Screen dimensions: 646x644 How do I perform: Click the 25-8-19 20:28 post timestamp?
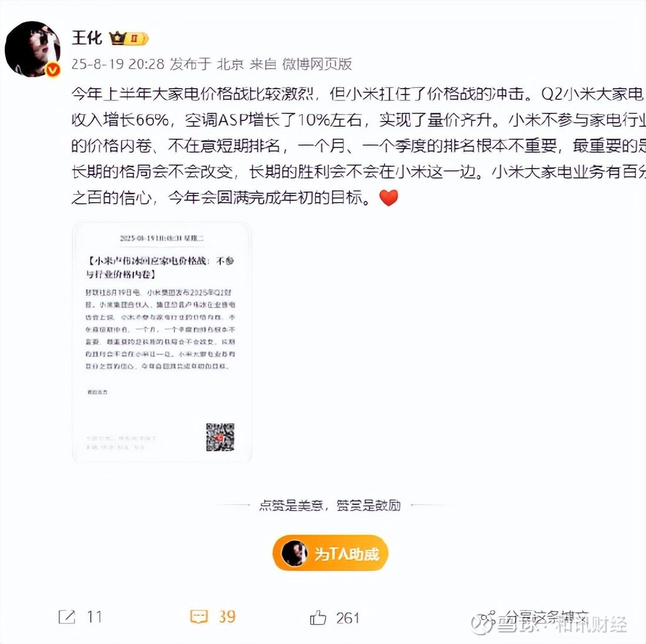coord(118,64)
